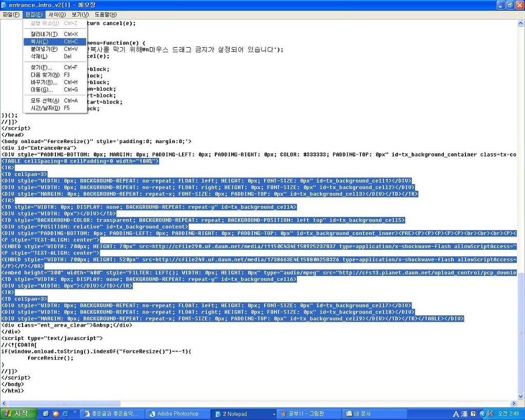Click vertical scrollbar up arrow

521,24
